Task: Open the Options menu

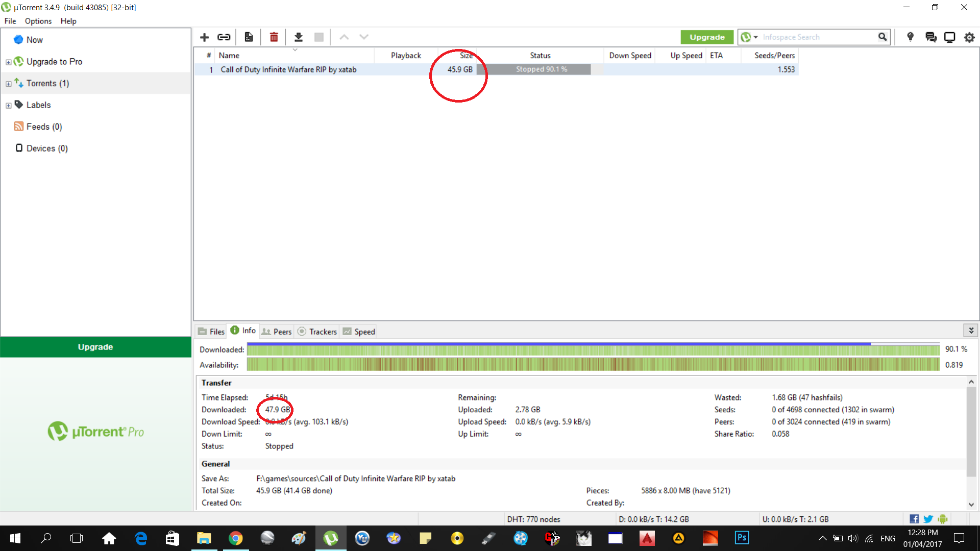Action: coord(38,21)
